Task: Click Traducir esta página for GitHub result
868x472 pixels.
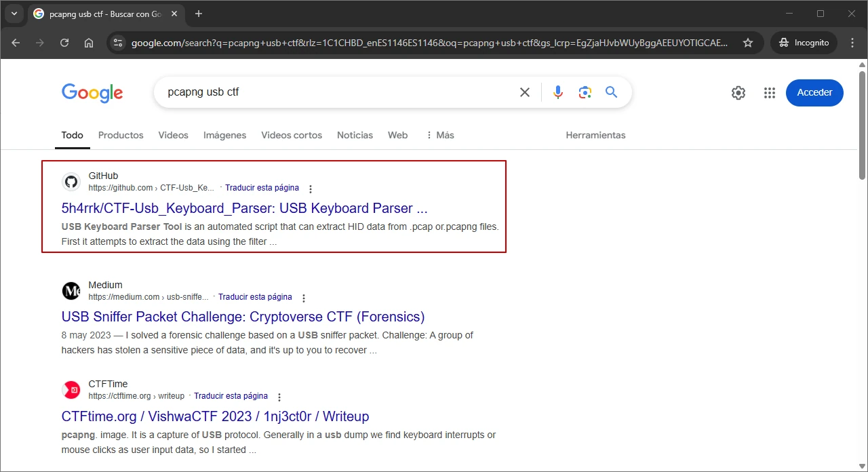Action: point(262,188)
